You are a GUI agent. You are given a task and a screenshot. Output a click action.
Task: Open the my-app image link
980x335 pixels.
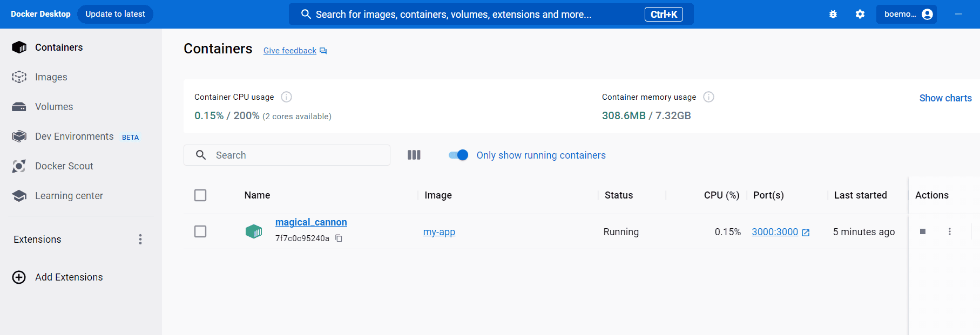coord(439,232)
